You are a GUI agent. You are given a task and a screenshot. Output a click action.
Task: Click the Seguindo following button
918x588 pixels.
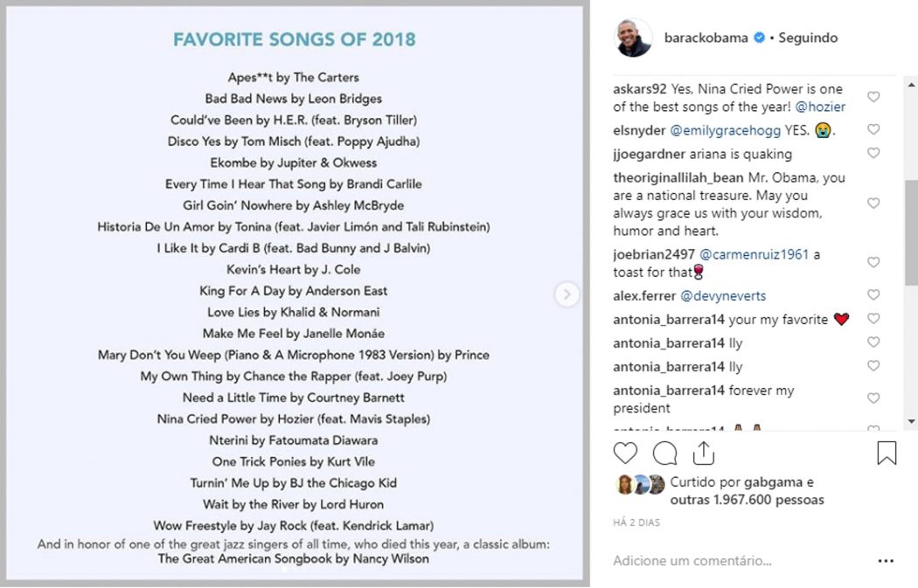point(808,38)
